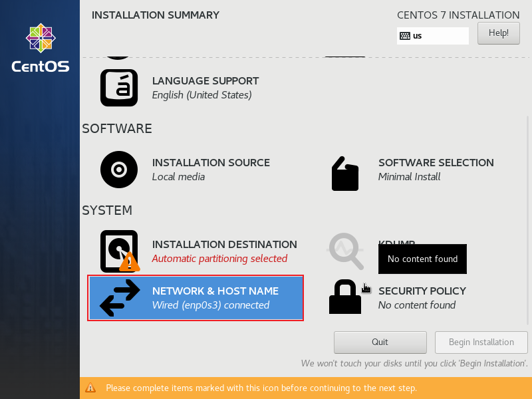
Task: Open SOFTWARE SELECTION label
Action: (436, 163)
